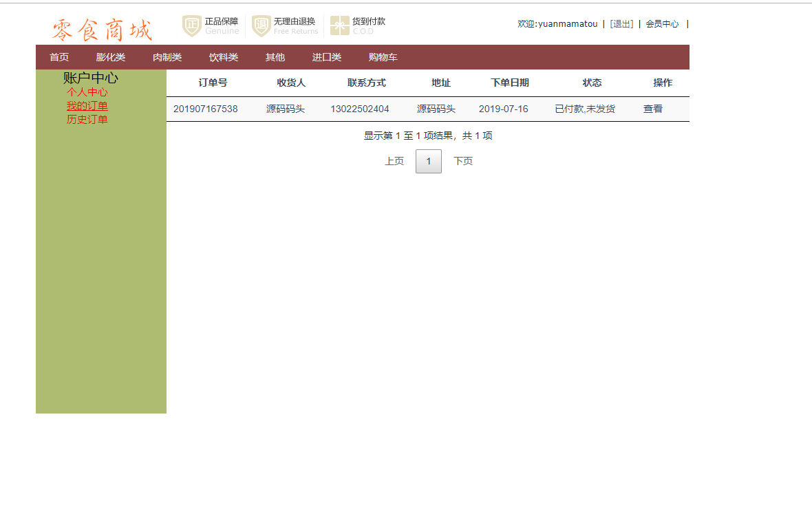Open 我的订单 from the sidebar
The image size is (812, 525).
pyautogui.click(x=87, y=105)
